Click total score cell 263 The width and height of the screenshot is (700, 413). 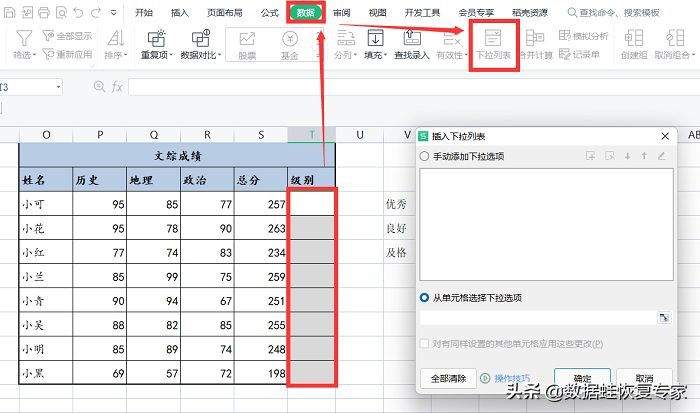coord(261,228)
